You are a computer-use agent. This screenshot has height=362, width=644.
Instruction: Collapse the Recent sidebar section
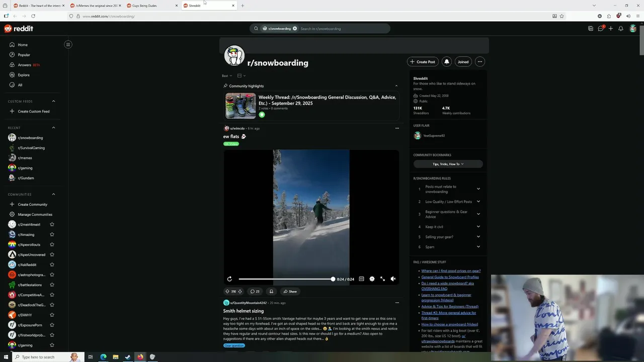[x=53, y=128]
